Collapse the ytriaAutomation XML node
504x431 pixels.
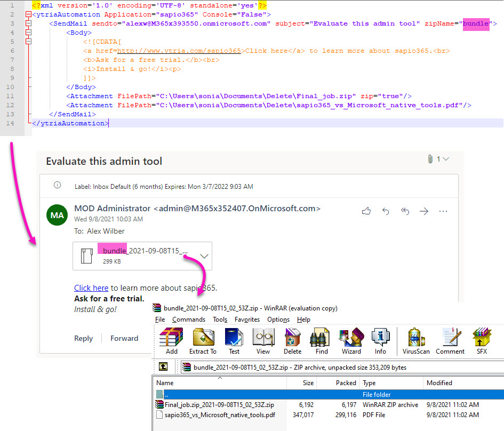[x=28, y=14]
